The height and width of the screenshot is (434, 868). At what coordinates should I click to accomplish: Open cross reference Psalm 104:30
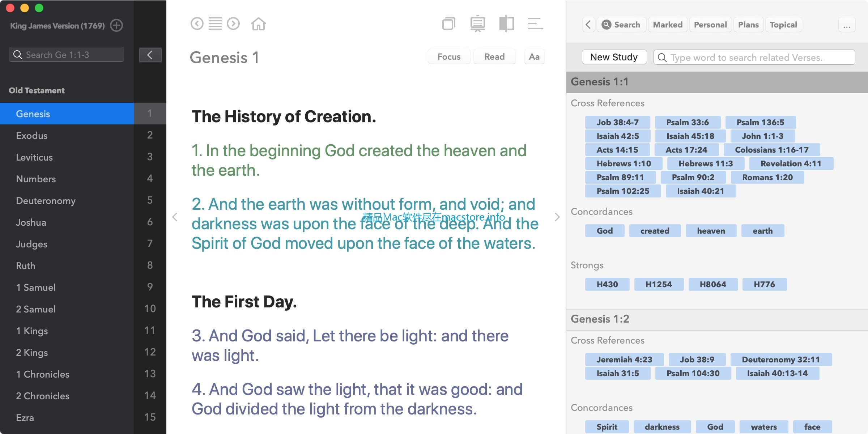[x=693, y=373]
